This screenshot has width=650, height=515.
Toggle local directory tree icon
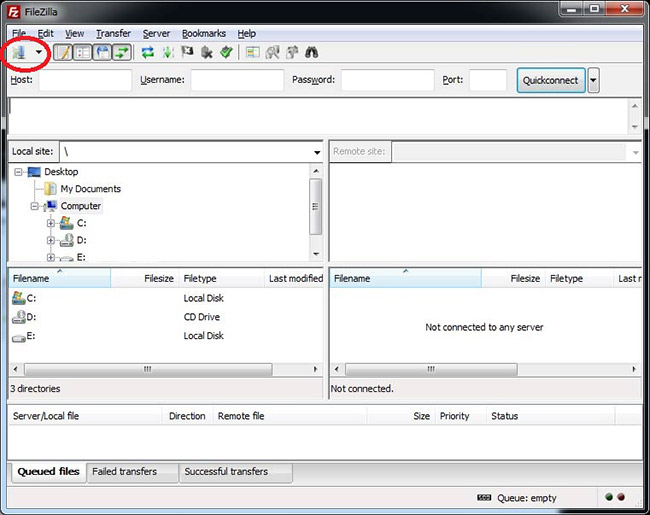point(83,53)
